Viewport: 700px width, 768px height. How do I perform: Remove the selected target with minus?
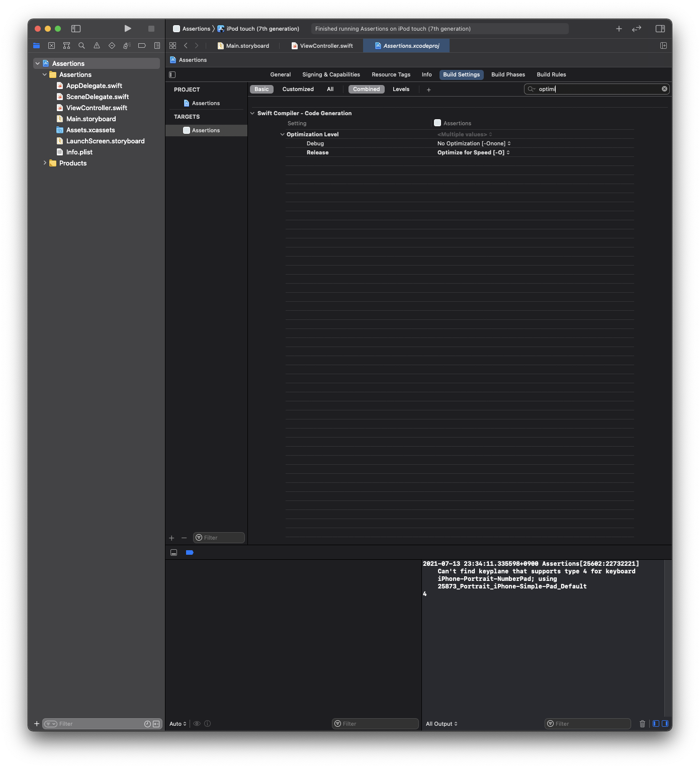point(184,538)
